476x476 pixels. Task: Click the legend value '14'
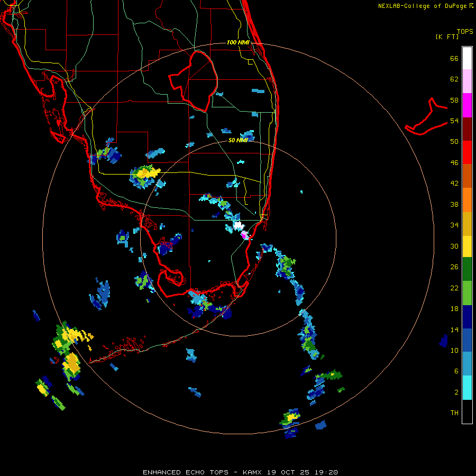pos(454,329)
